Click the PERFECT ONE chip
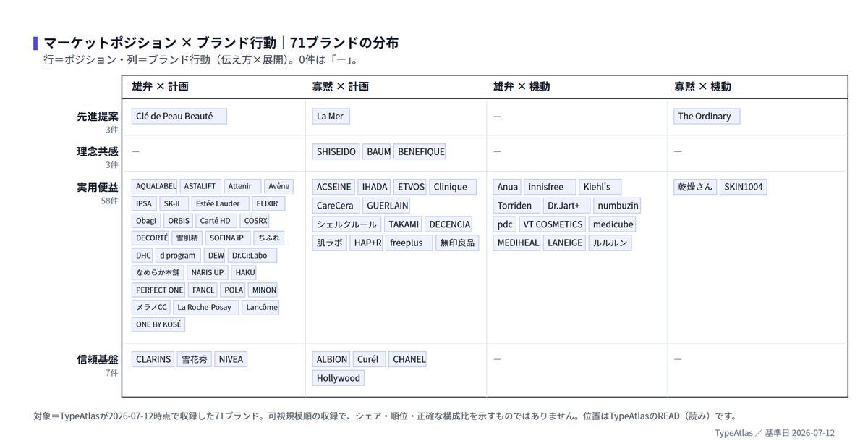The width and height of the screenshot is (868, 441). pyautogui.click(x=160, y=290)
